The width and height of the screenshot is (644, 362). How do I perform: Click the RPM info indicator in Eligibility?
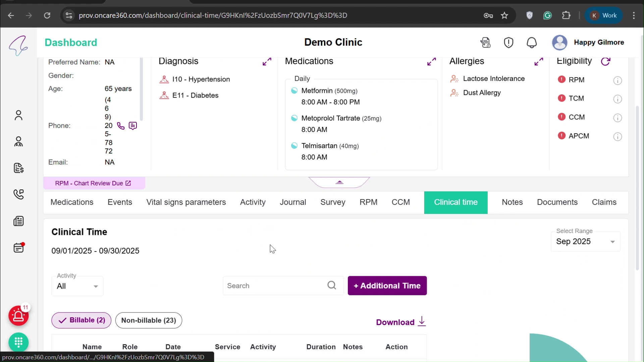pyautogui.click(x=618, y=80)
